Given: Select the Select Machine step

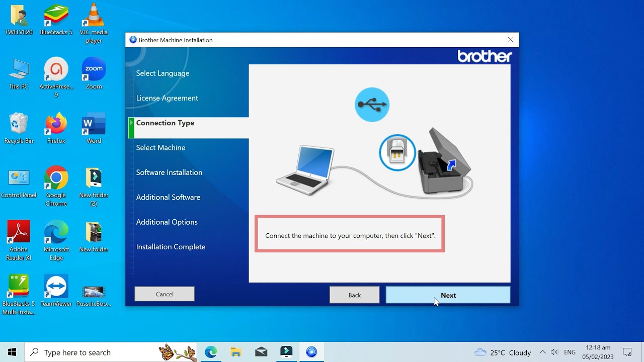Looking at the screenshot, I should [160, 147].
